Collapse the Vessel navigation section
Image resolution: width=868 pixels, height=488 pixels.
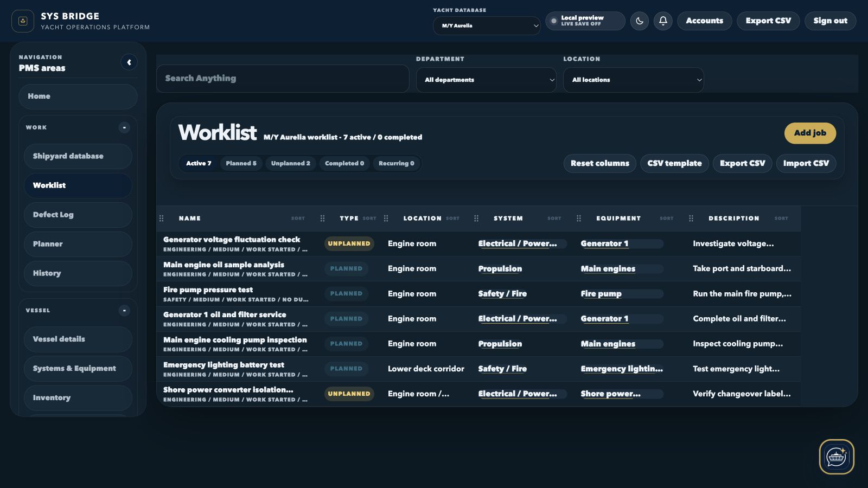coord(124,311)
